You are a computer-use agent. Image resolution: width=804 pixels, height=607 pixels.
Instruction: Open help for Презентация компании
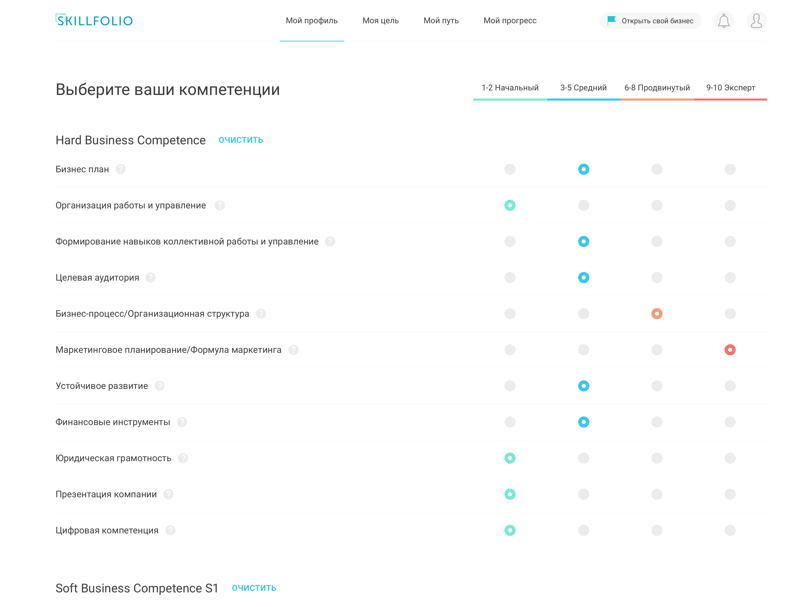coord(169,495)
